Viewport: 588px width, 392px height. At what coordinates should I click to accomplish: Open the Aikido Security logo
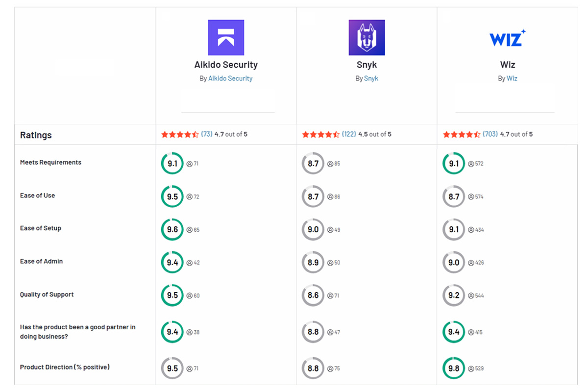point(226,38)
